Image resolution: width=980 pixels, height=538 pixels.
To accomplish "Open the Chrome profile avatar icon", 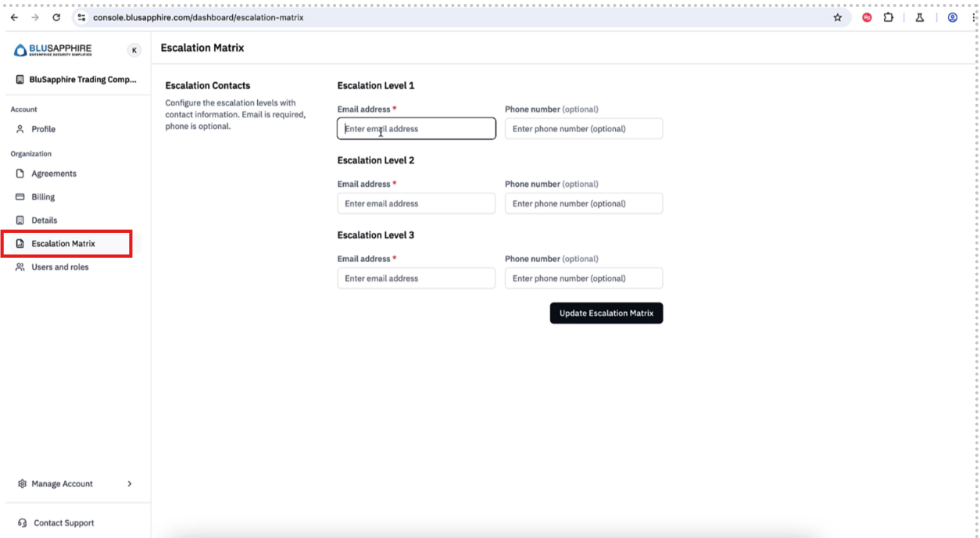I will click(x=952, y=17).
